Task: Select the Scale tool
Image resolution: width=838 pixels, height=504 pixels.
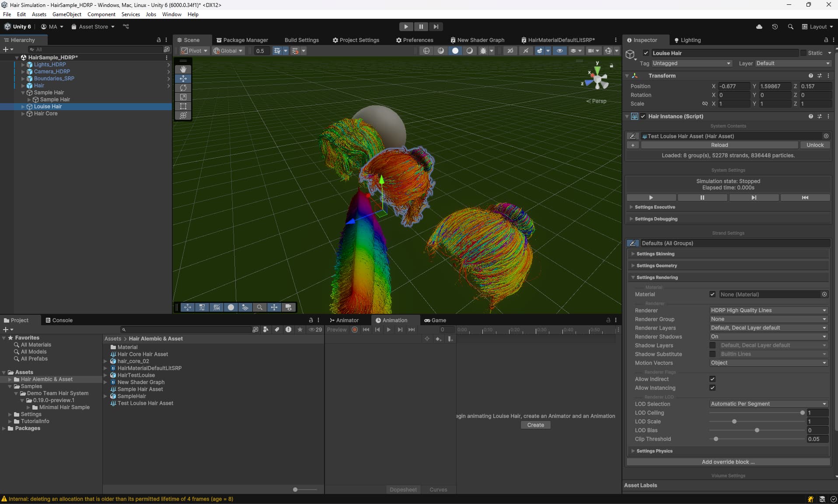Action: [183, 97]
